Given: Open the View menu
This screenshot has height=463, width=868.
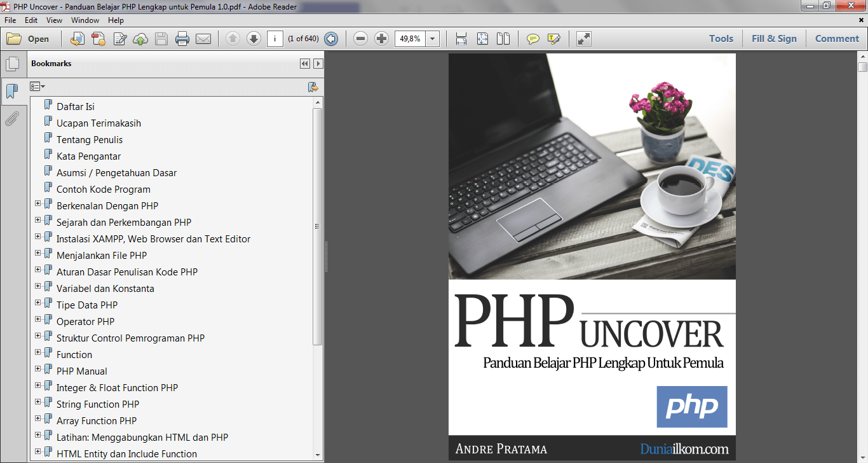Looking at the screenshot, I should (54, 20).
